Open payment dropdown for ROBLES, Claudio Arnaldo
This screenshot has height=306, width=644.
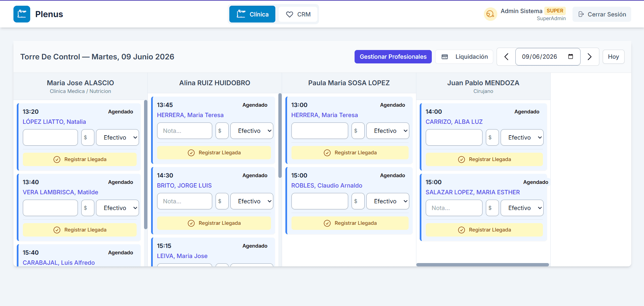[388, 201]
